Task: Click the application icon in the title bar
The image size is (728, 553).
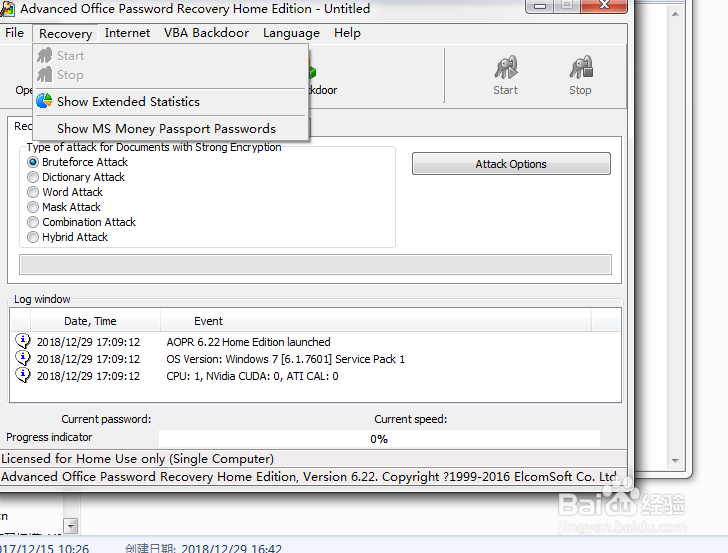Action: pyautogui.click(x=7, y=8)
